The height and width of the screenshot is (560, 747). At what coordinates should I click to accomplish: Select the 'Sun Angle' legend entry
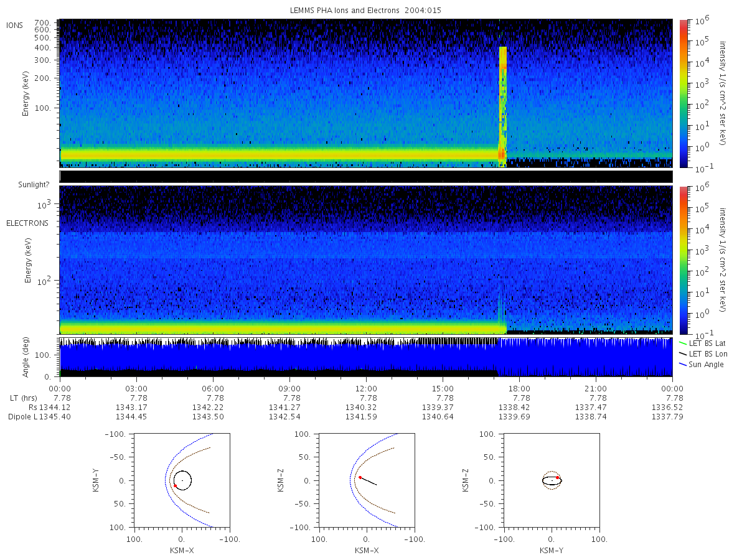(x=700, y=365)
